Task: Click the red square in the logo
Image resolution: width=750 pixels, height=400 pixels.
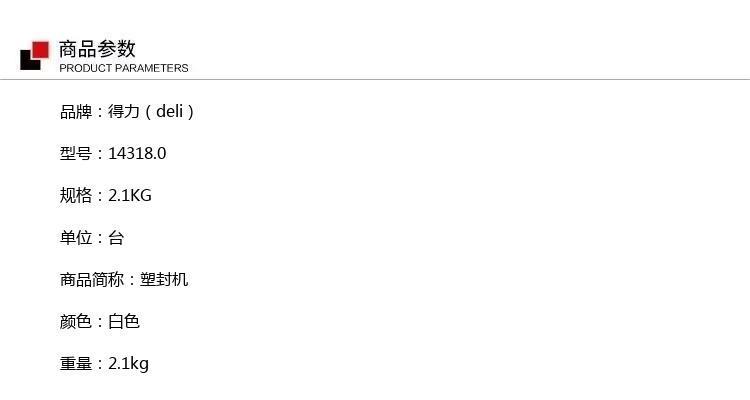Action: point(41,50)
